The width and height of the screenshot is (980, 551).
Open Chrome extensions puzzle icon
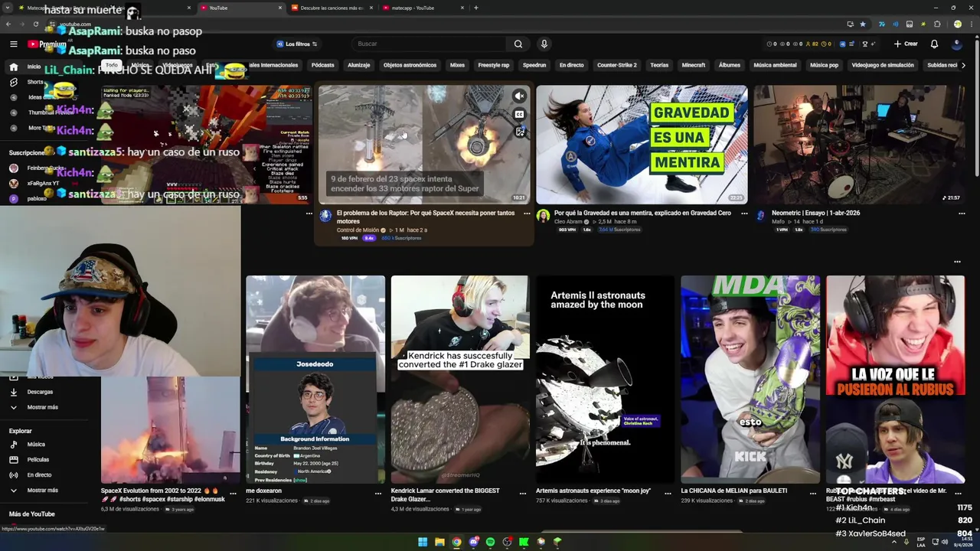937,24
